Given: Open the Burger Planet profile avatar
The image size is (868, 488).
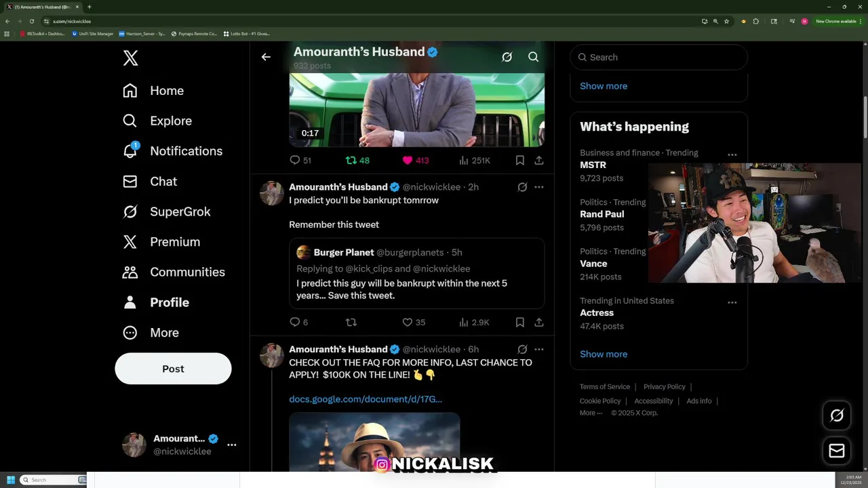Looking at the screenshot, I should coord(303,252).
